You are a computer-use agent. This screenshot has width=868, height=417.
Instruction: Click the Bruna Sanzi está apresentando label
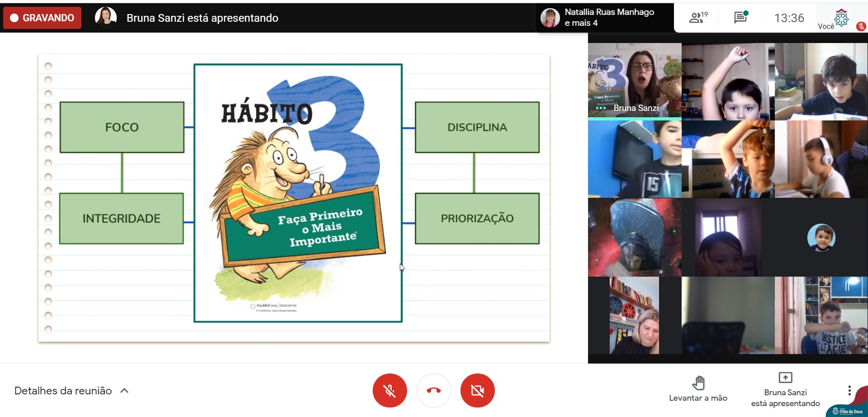click(x=785, y=398)
